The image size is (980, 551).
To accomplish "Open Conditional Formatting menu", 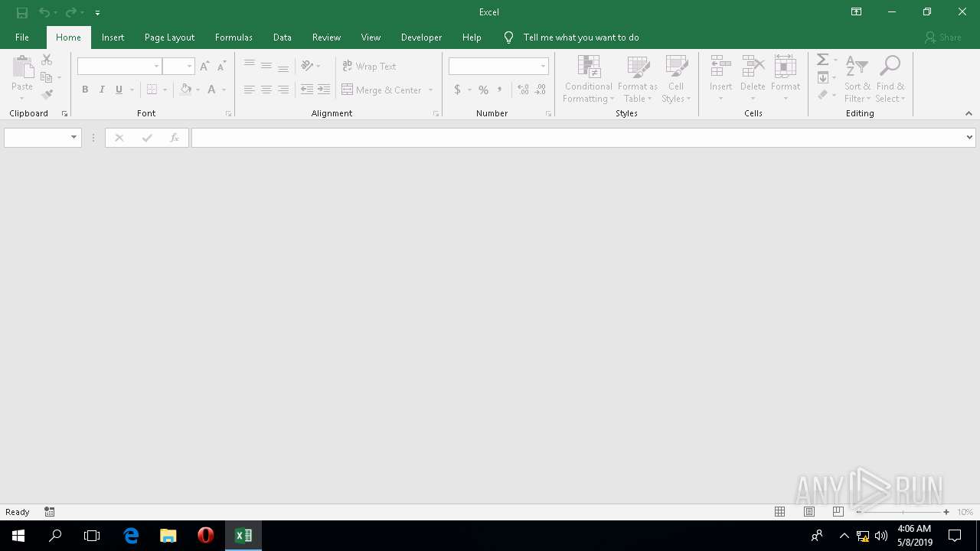I will [x=588, y=80].
